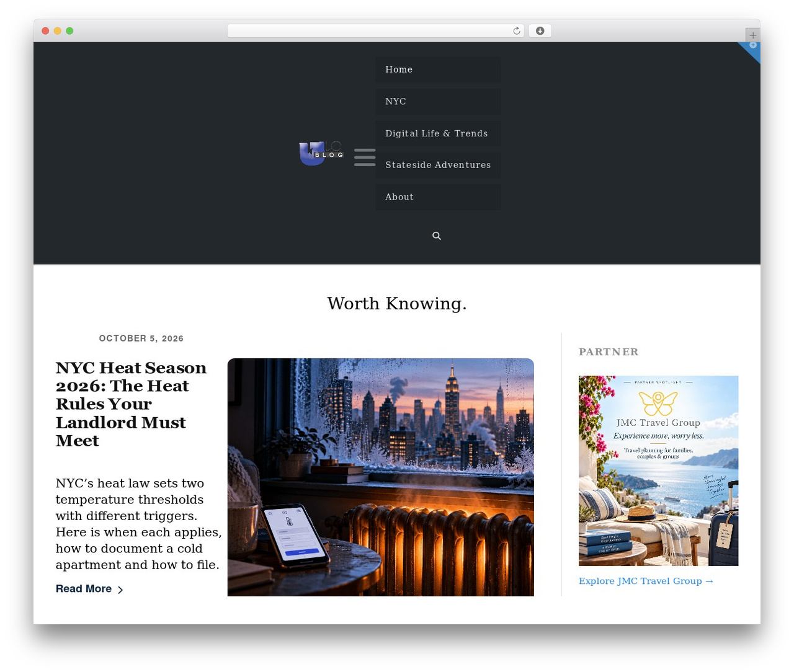Click the Read More chevron arrow

tap(120, 590)
